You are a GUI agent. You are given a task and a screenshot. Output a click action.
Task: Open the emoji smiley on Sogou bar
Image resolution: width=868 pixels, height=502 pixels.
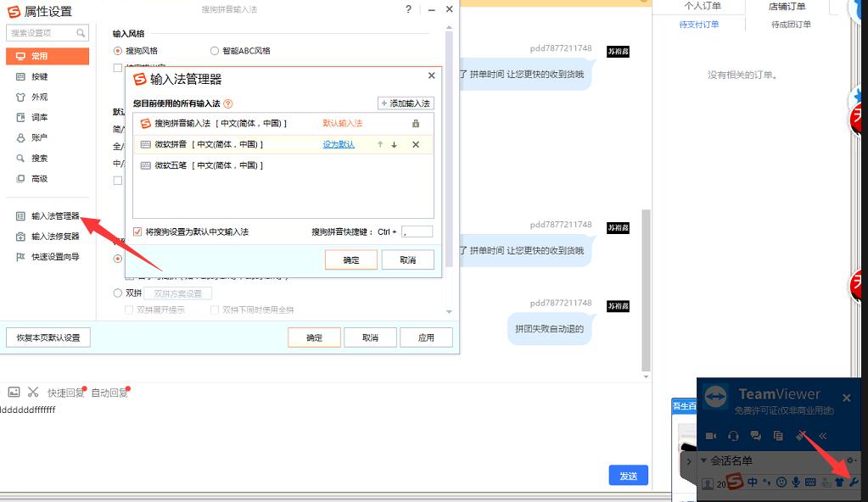tap(781, 482)
